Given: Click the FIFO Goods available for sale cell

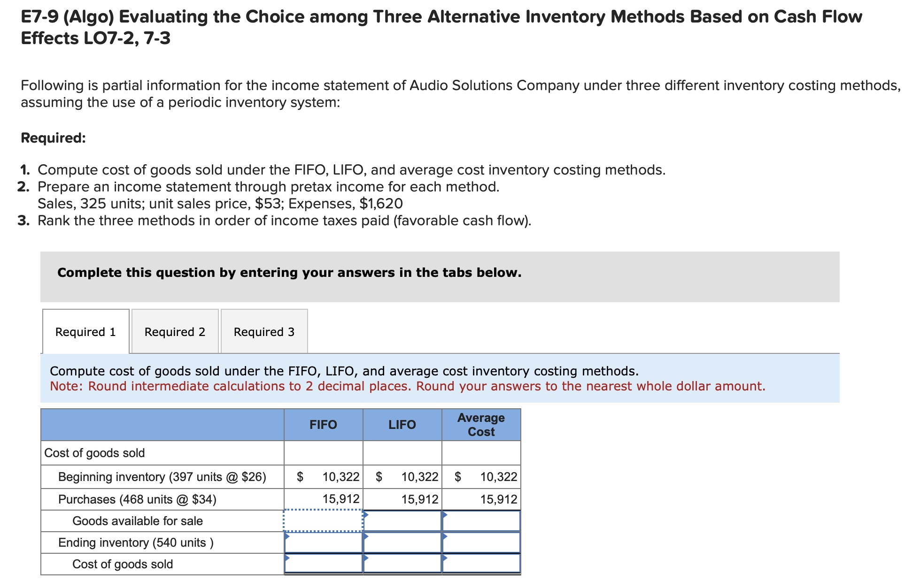Looking at the screenshot, I should (x=323, y=521).
